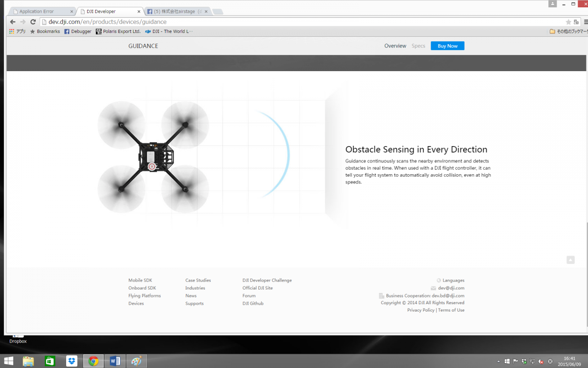
Task: Click the network connection tray icon
Action: point(532,361)
